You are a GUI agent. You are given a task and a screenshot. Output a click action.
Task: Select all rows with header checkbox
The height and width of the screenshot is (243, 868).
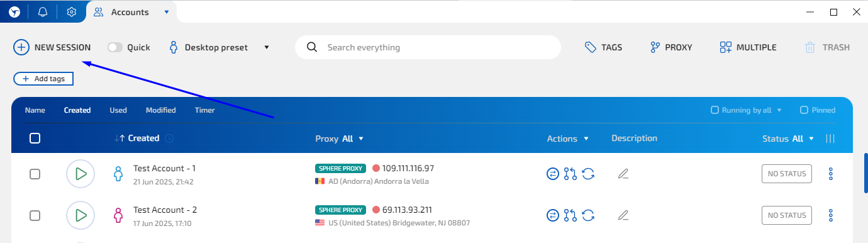click(35, 138)
